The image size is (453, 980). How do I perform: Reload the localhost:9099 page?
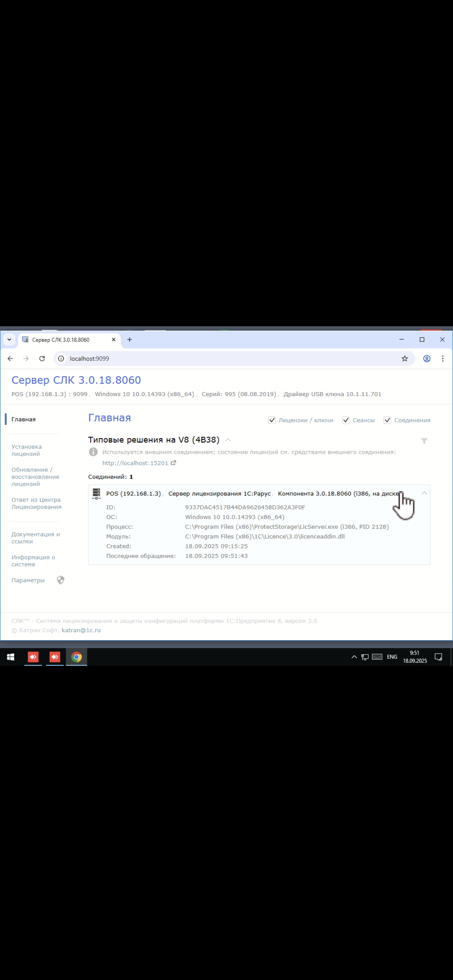pyautogui.click(x=42, y=358)
